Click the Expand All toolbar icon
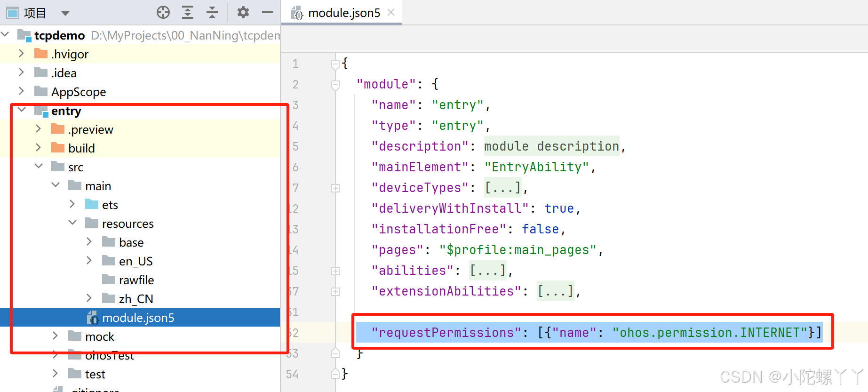 tap(188, 13)
